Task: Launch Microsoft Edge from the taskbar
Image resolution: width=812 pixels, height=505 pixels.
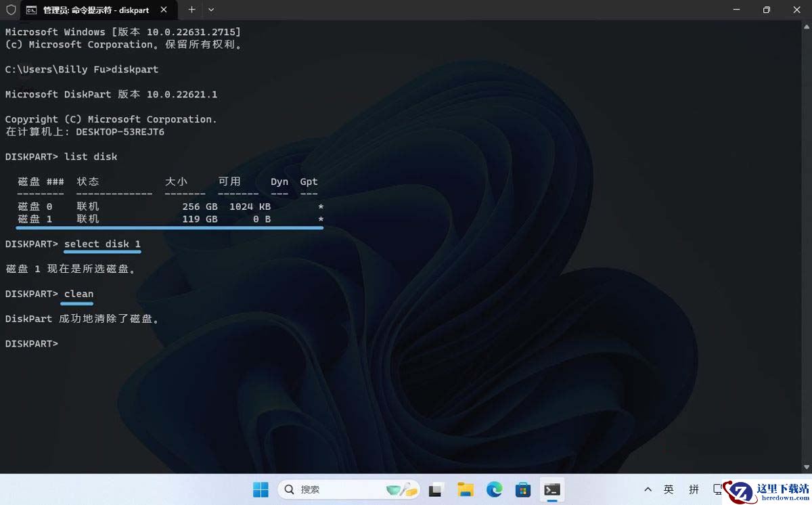Action: (494, 489)
